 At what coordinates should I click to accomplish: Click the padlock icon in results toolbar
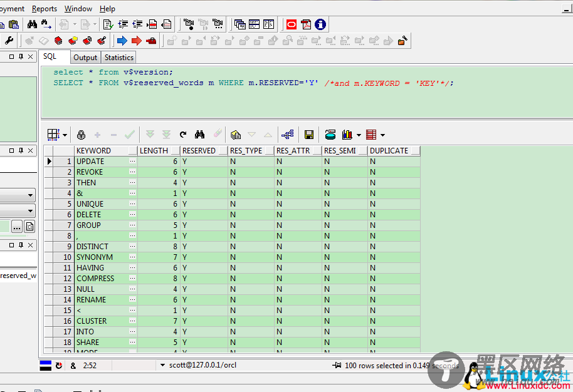click(81, 135)
